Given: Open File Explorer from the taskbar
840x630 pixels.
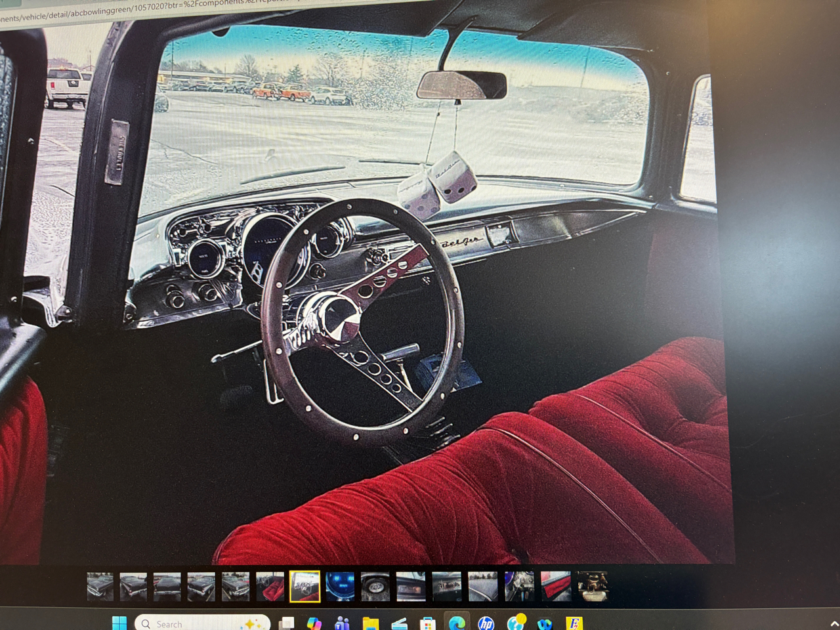Looking at the screenshot, I should (371, 623).
